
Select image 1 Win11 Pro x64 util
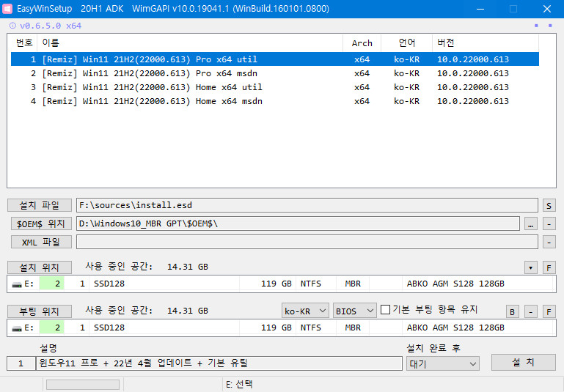275,59
